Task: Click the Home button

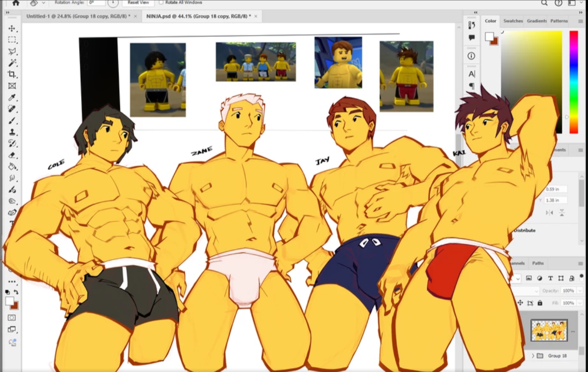Action: [x=16, y=3]
